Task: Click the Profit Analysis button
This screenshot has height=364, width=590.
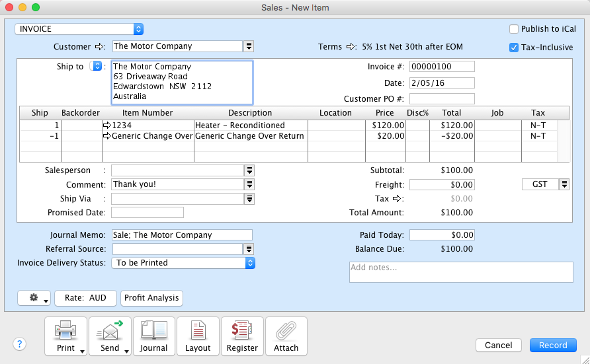Action: pos(151,298)
